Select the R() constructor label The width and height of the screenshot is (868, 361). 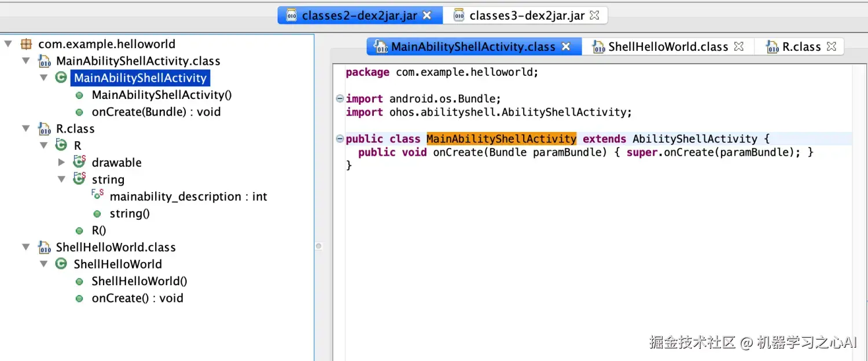tap(99, 230)
